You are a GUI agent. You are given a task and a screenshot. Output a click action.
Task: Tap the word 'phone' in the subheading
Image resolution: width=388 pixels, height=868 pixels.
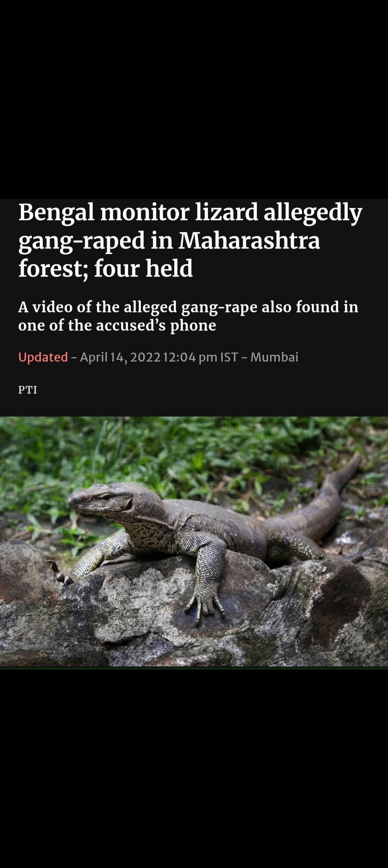[193, 326]
